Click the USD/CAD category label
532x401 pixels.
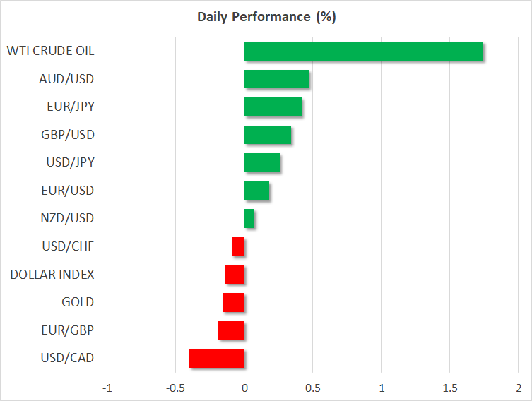[68, 358]
